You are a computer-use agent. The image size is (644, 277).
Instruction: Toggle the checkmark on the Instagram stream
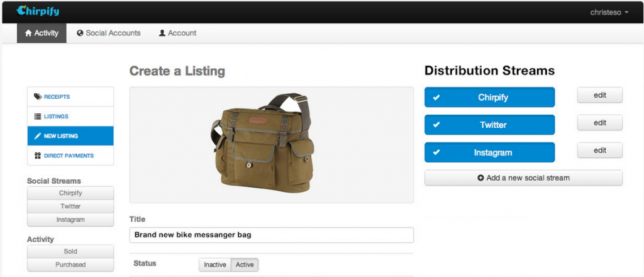click(436, 152)
